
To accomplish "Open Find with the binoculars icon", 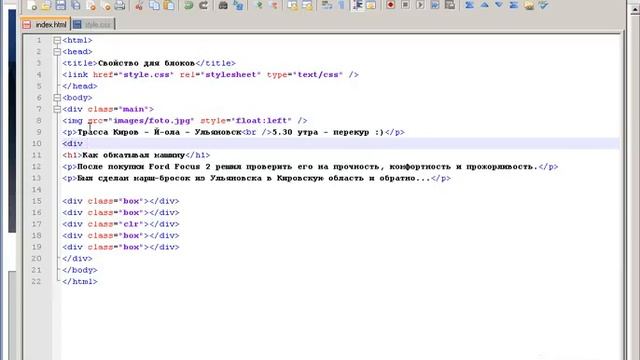I will tap(223, 5).
